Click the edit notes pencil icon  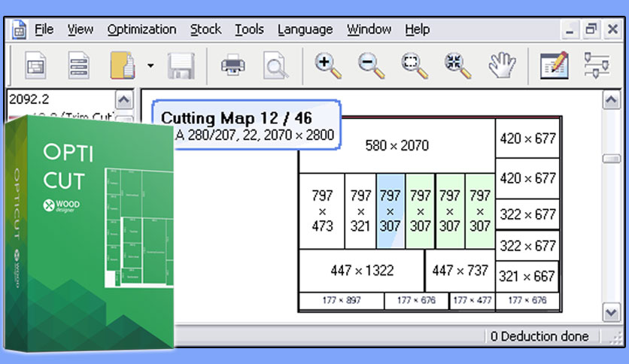pos(555,65)
